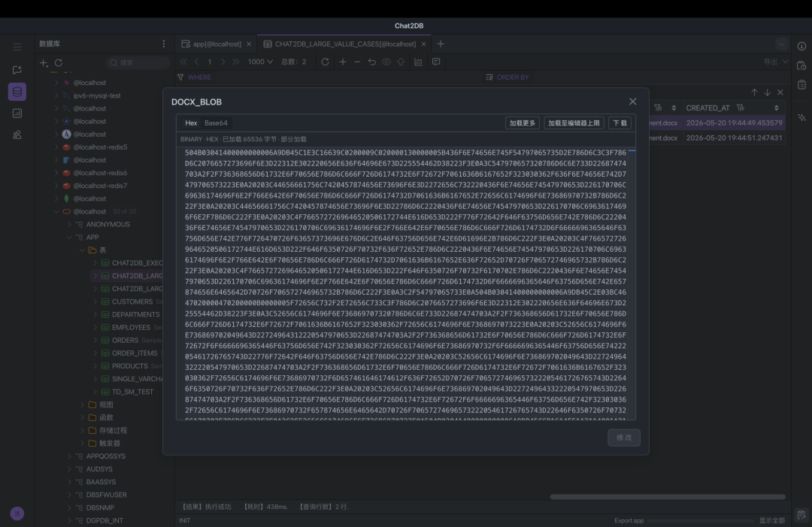Expand the tabs overflow chevron dropdown
The height and width of the screenshot is (527, 812).
[782, 44]
